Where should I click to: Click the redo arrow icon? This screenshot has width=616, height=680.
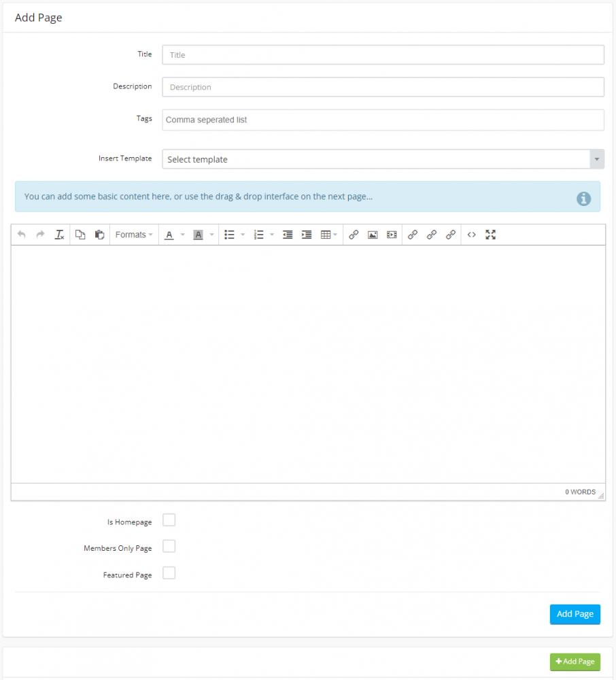click(x=40, y=235)
